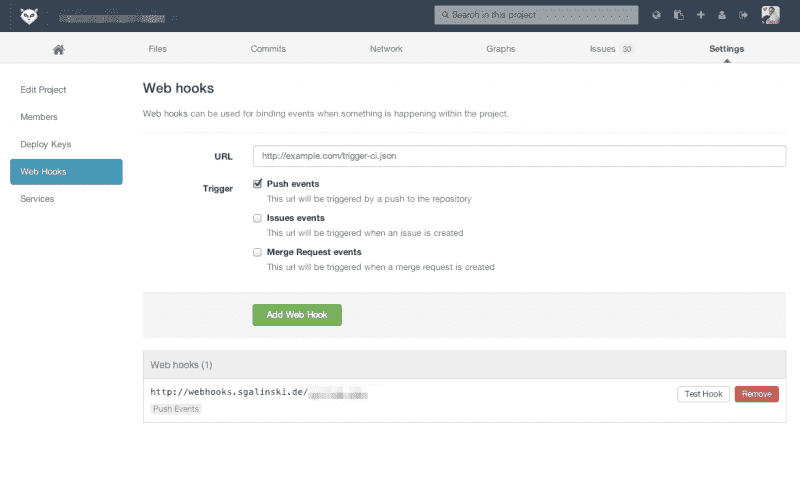Click the webhooks.sgalinski.de URL text
The width and height of the screenshot is (800, 478).
pos(229,392)
